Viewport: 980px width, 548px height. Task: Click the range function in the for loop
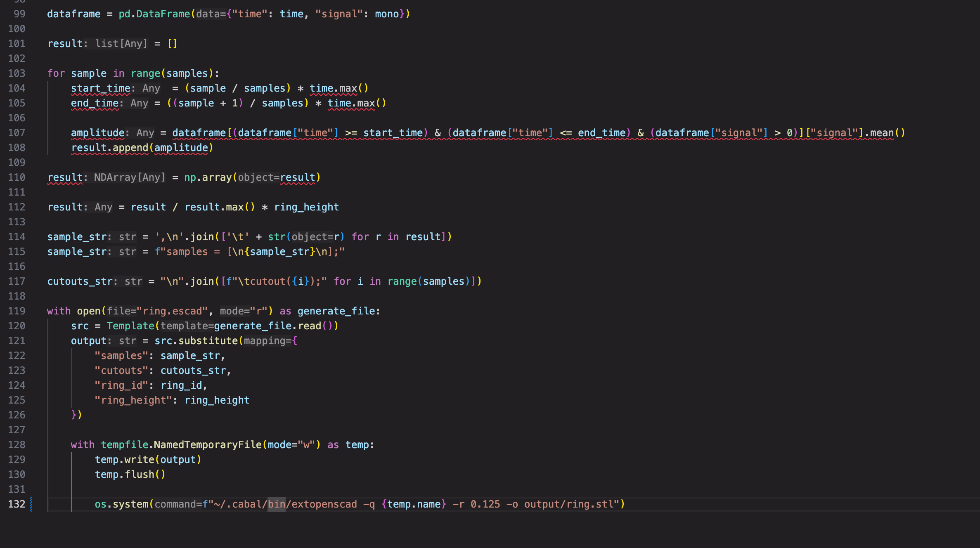point(145,73)
